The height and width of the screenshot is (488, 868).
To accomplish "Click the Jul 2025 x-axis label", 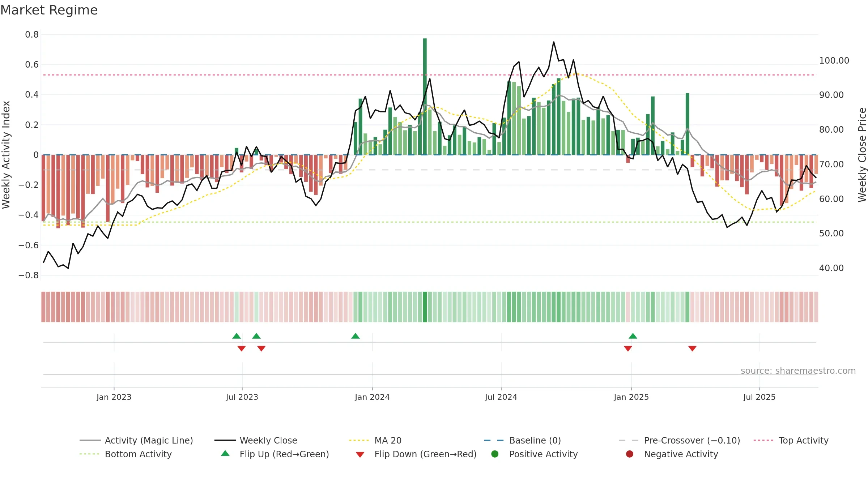I will coord(759,397).
